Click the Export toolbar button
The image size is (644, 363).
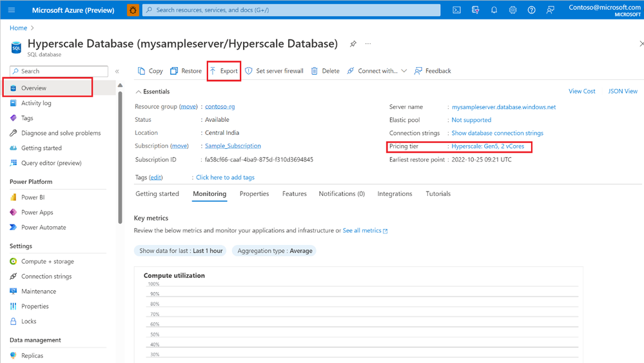pos(224,71)
